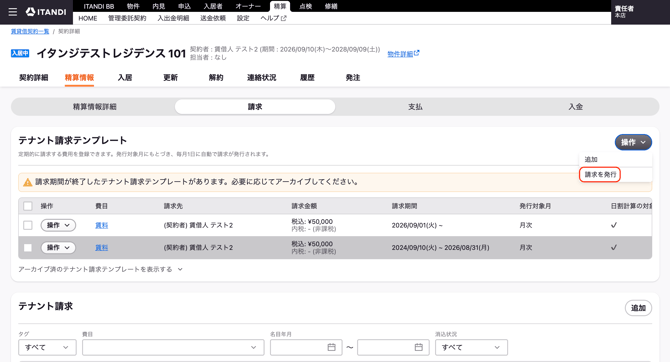Select the 支払 segment
Viewport: 670px width, 362px height.
pyautogui.click(x=415, y=107)
